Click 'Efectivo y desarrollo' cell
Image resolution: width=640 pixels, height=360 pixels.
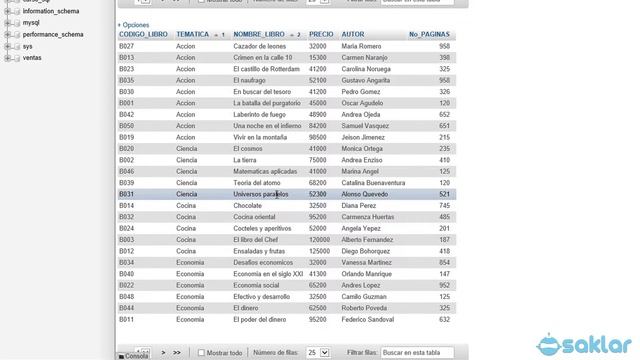[262, 297]
